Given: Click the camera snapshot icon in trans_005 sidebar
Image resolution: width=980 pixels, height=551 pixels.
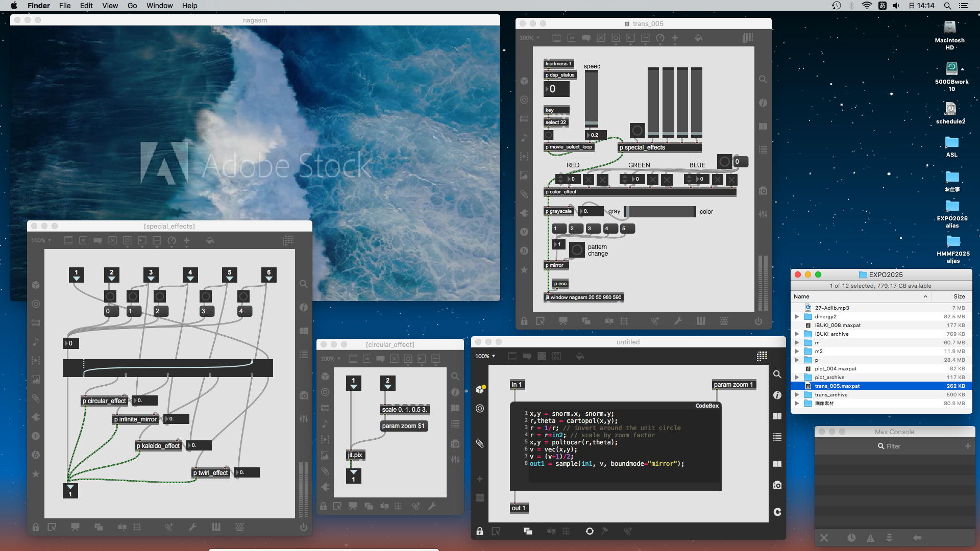Looking at the screenshot, I should pyautogui.click(x=763, y=191).
